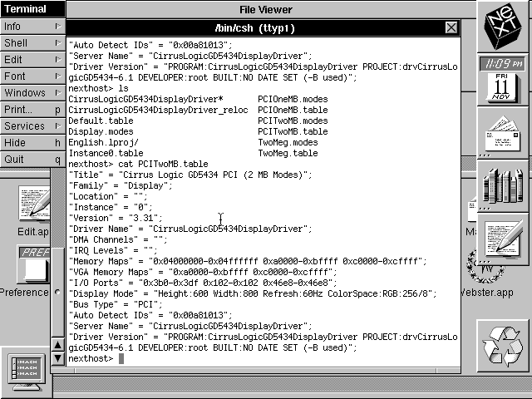This screenshot has width=532, height=399.
Task: Click the Windows submenu arrow
Action: pyautogui.click(x=58, y=92)
